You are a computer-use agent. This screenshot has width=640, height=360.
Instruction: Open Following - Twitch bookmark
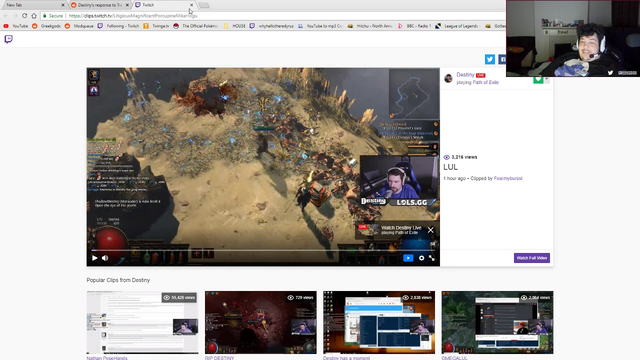click(x=118, y=26)
